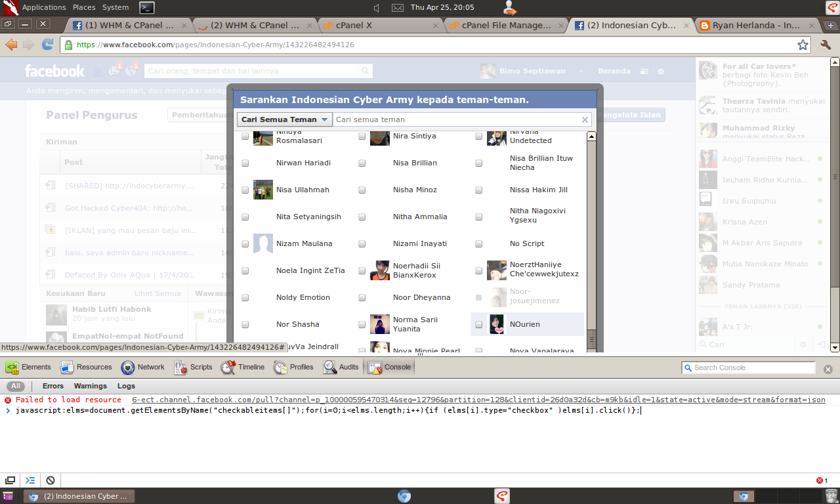Open the Profiles panel in DevTools
Screen dimensions: 840x504
(x=293, y=367)
